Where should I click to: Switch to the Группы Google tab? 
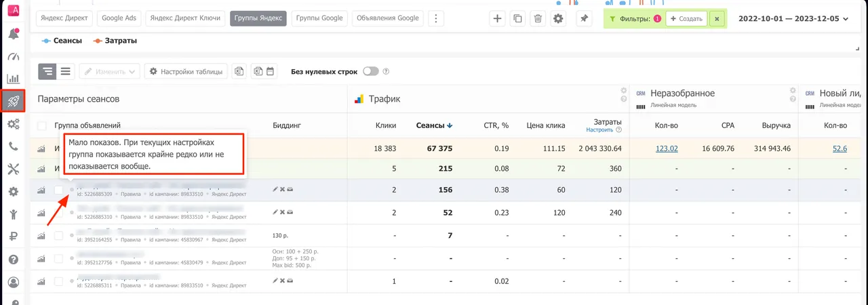click(x=320, y=18)
